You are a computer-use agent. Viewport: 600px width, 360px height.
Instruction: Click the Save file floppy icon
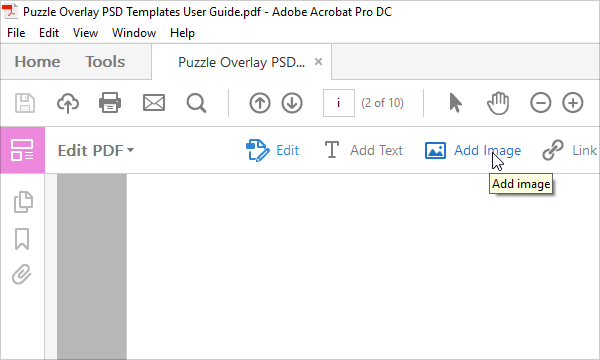click(25, 103)
